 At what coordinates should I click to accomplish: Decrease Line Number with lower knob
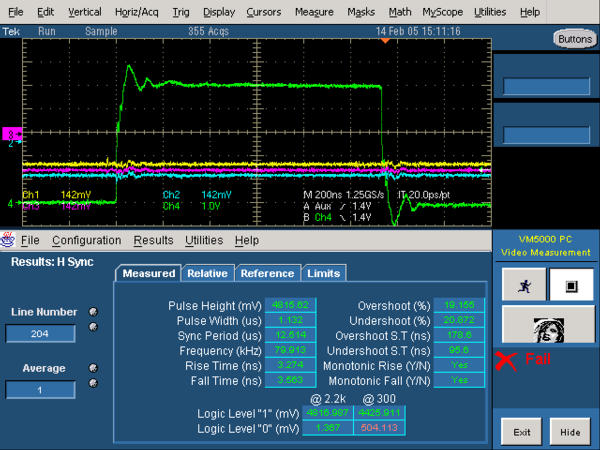[93, 327]
